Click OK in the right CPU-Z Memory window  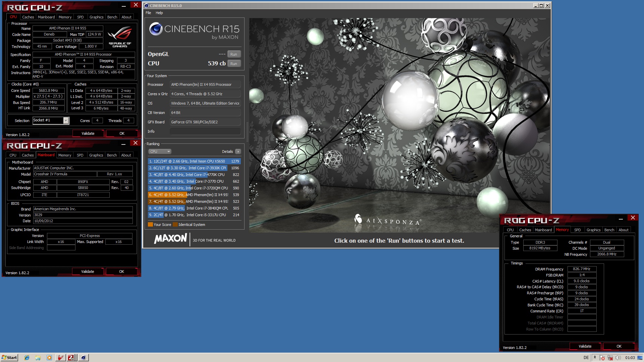(619, 346)
